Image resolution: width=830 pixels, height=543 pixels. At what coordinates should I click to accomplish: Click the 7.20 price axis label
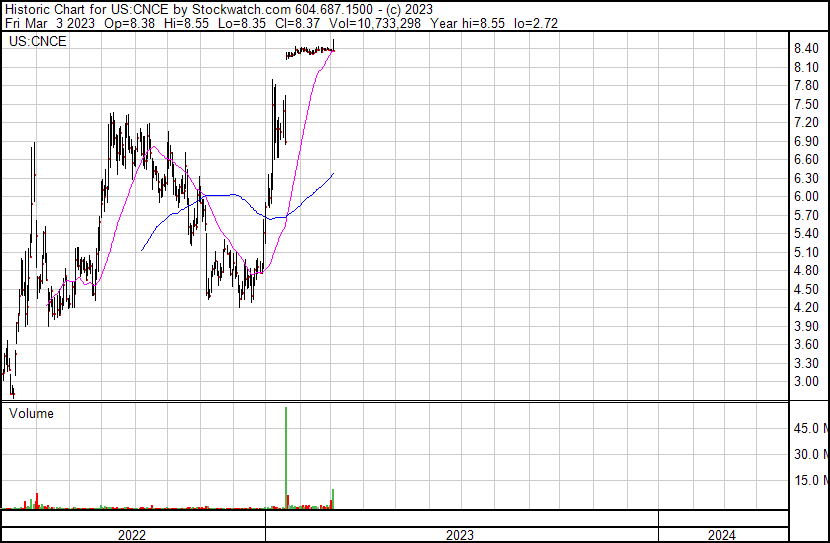coord(806,123)
